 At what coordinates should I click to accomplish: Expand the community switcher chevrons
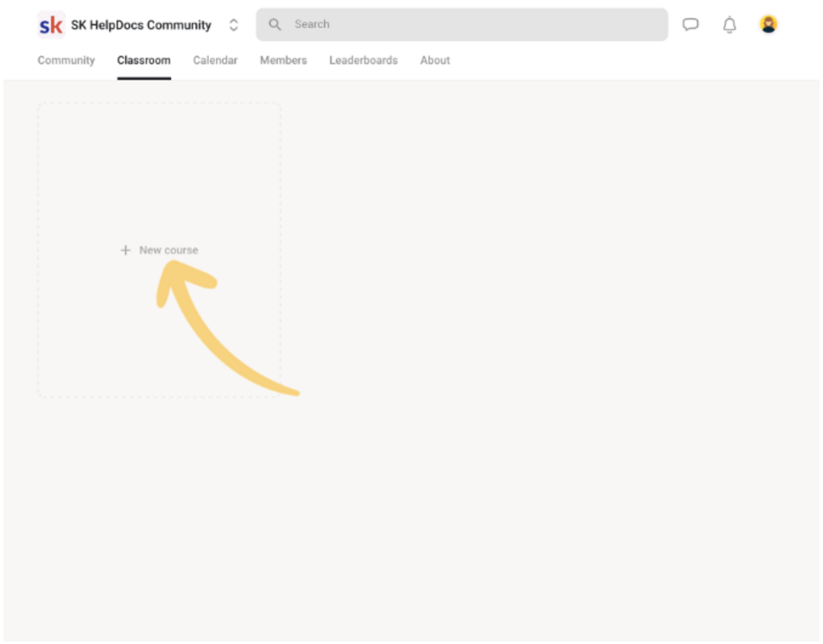click(234, 25)
